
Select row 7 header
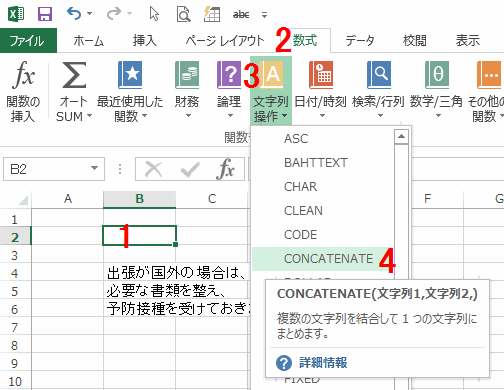[15, 328]
